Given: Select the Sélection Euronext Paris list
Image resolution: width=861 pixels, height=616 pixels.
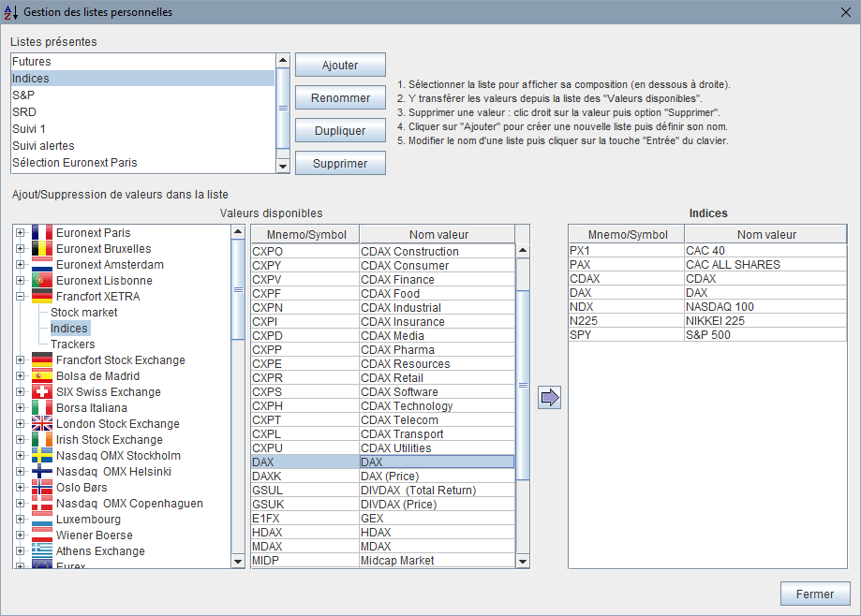Looking at the screenshot, I should click(142, 163).
